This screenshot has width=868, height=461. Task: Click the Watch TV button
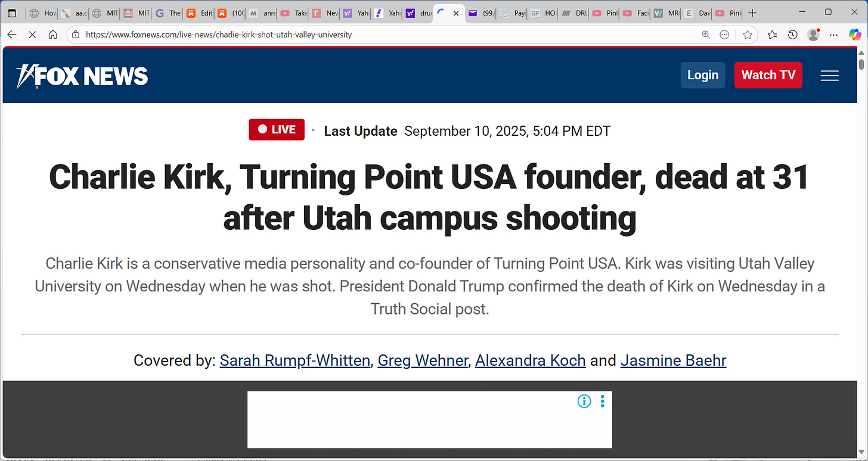[x=768, y=75]
